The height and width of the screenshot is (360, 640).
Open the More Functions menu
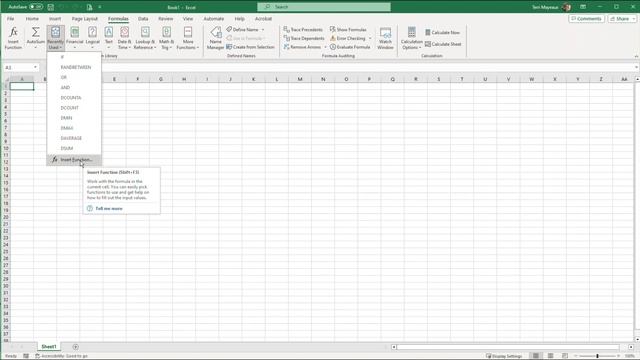click(x=188, y=38)
